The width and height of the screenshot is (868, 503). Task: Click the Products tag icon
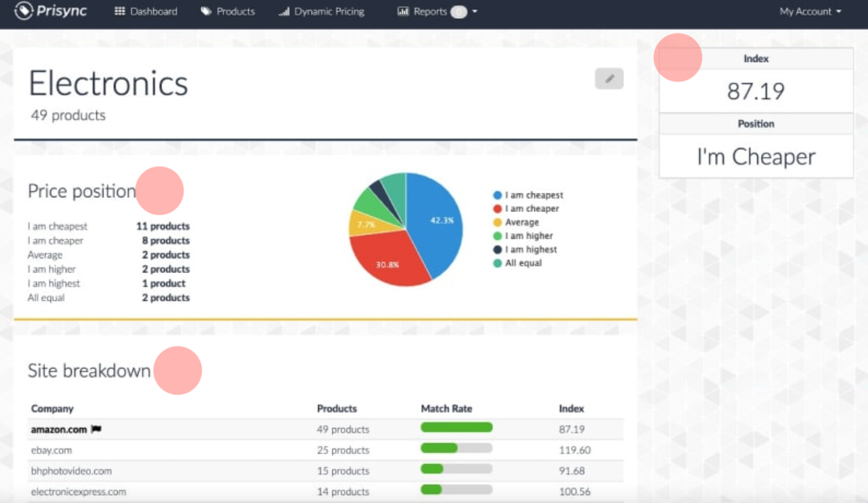(x=206, y=12)
